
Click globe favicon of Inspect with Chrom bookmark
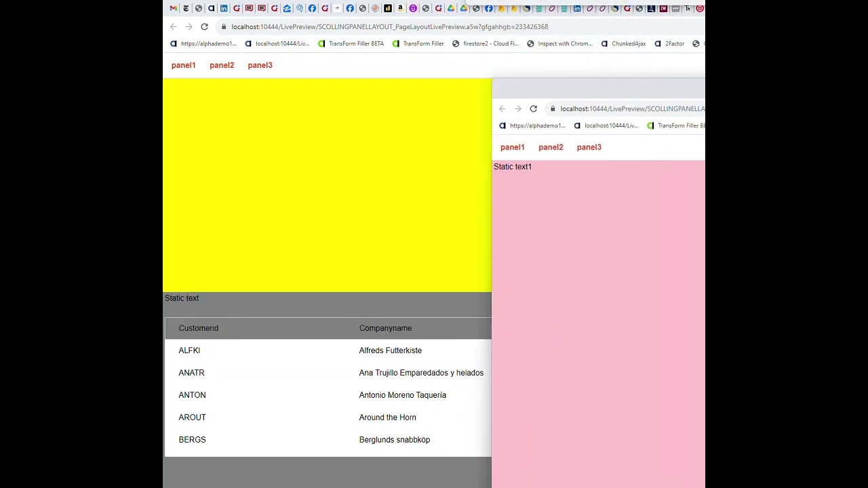point(530,43)
